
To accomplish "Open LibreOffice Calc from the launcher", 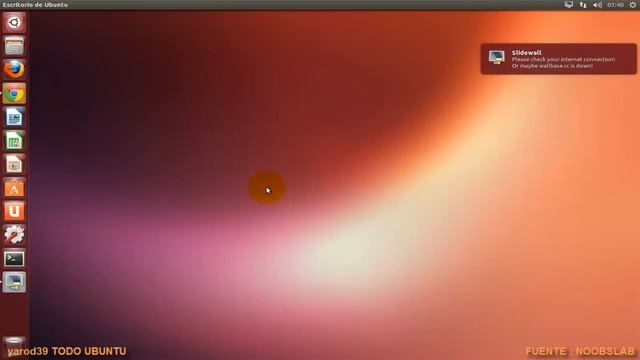I will click(14, 141).
